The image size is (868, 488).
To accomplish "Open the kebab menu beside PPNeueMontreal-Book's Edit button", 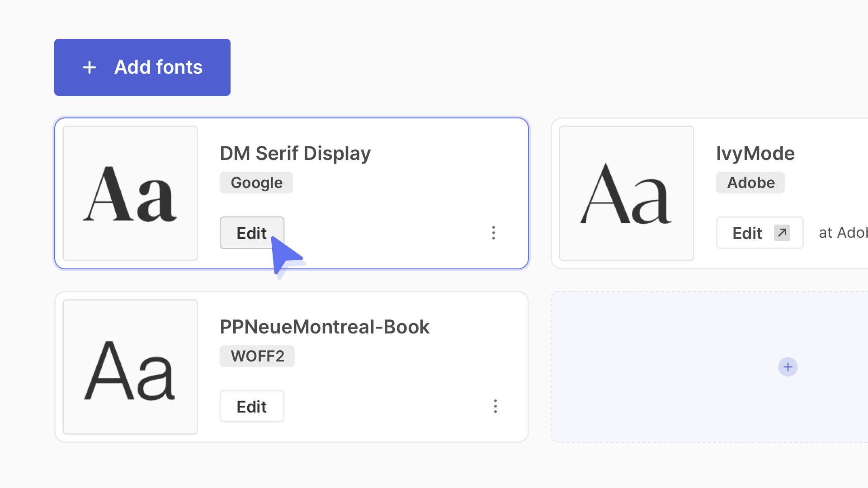I will [495, 406].
